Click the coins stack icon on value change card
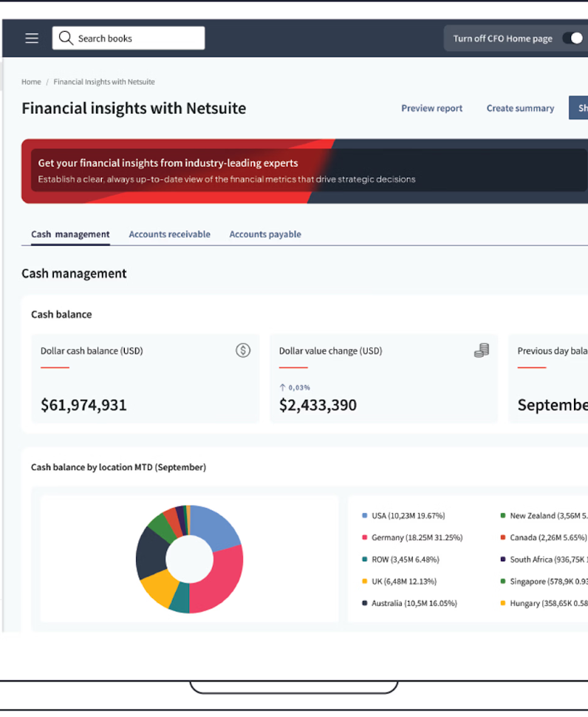 coord(482,350)
